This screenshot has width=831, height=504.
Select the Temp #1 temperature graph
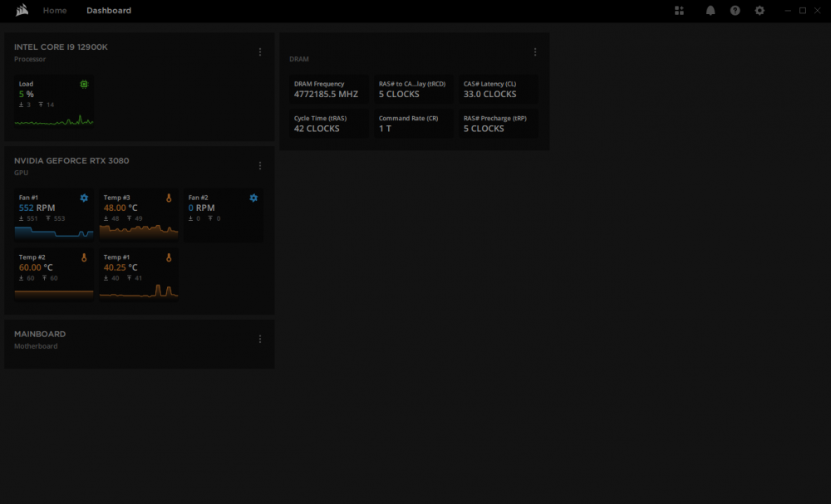tap(139, 291)
